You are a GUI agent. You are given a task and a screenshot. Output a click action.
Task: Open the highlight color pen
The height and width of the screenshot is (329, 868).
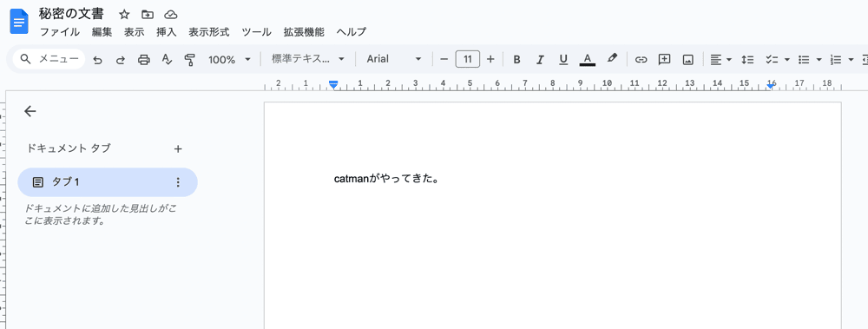[612, 59]
